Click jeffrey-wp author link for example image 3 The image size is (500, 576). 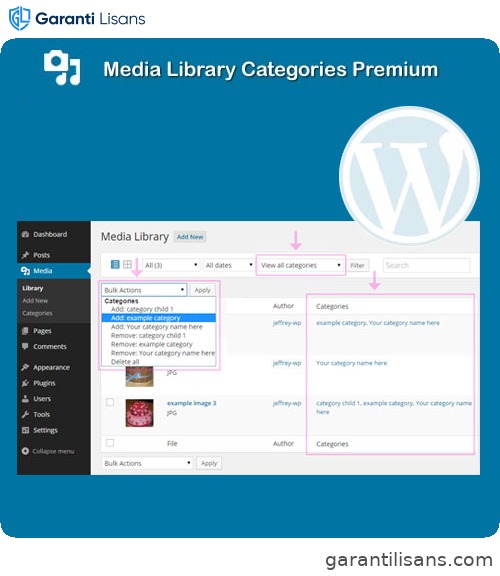[x=287, y=403]
